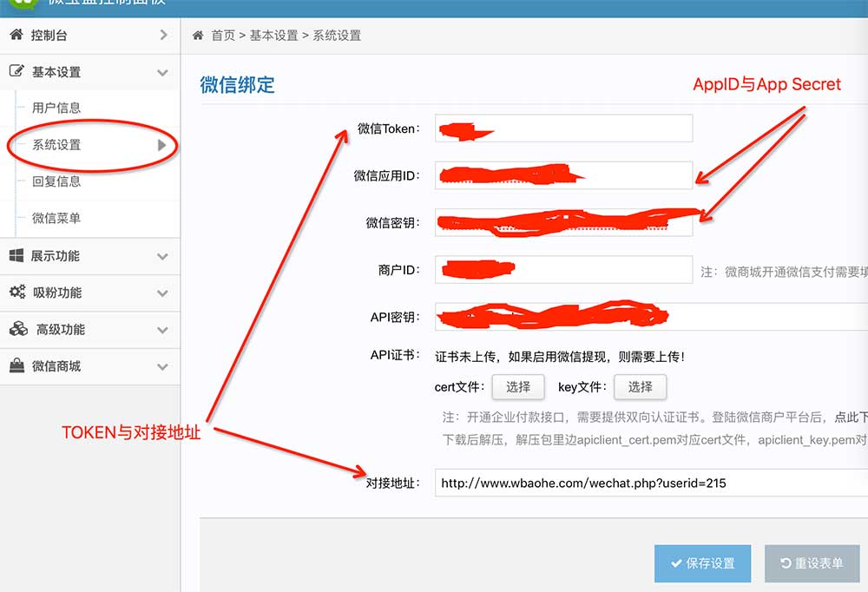Image resolution: width=868 pixels, height=592 pixels.
Task: Open the 基本设置 menu section
Action: [x=89, y=72]
